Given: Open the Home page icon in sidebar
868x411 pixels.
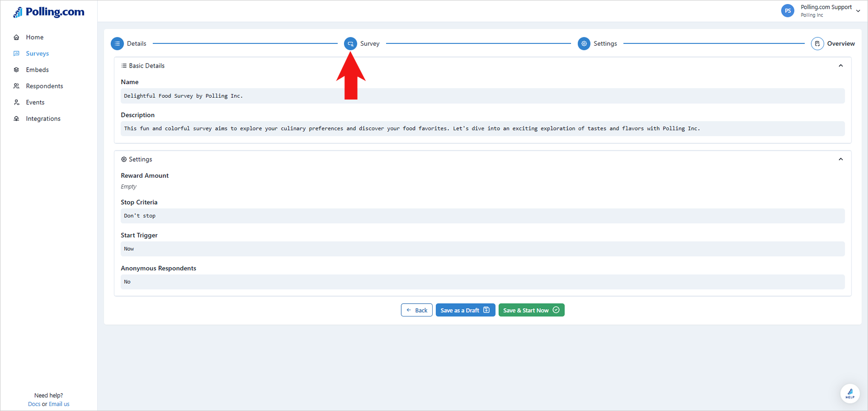Looking at the screenshot, I should (x=16, y=37).
